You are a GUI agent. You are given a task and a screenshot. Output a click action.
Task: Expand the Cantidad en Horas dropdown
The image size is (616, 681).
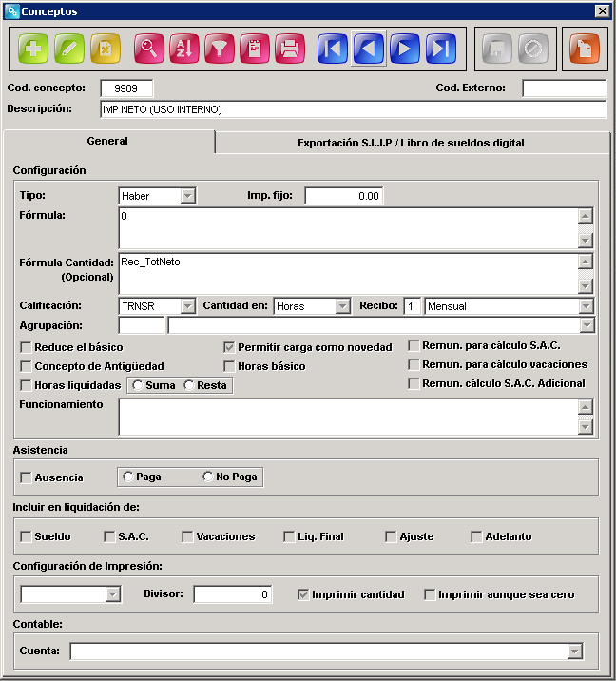pyautogui.click(x=343, y=306)
